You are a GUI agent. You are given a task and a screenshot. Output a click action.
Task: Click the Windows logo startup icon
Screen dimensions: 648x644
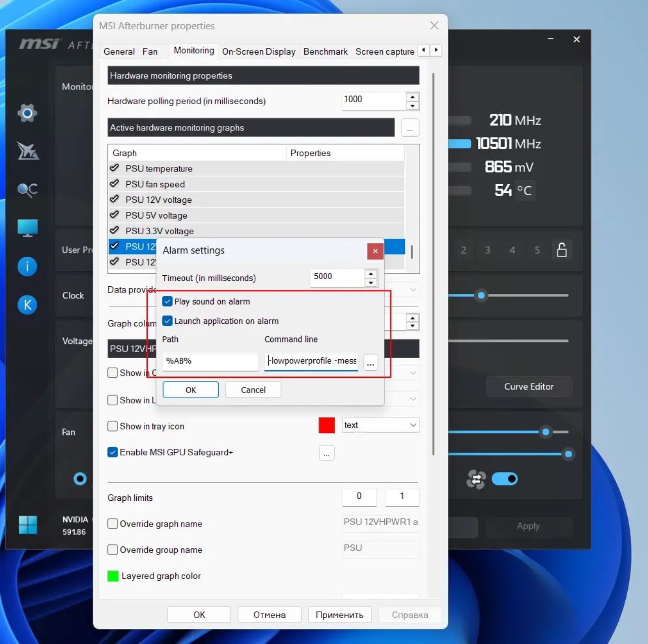click(x=28, y=525)
